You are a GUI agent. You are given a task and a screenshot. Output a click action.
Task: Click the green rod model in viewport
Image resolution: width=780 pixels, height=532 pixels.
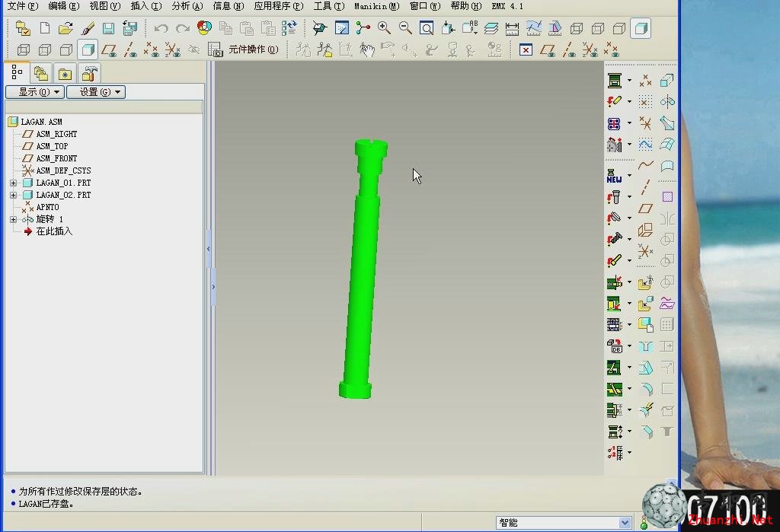pyautogui.click(x=362, y=279)
